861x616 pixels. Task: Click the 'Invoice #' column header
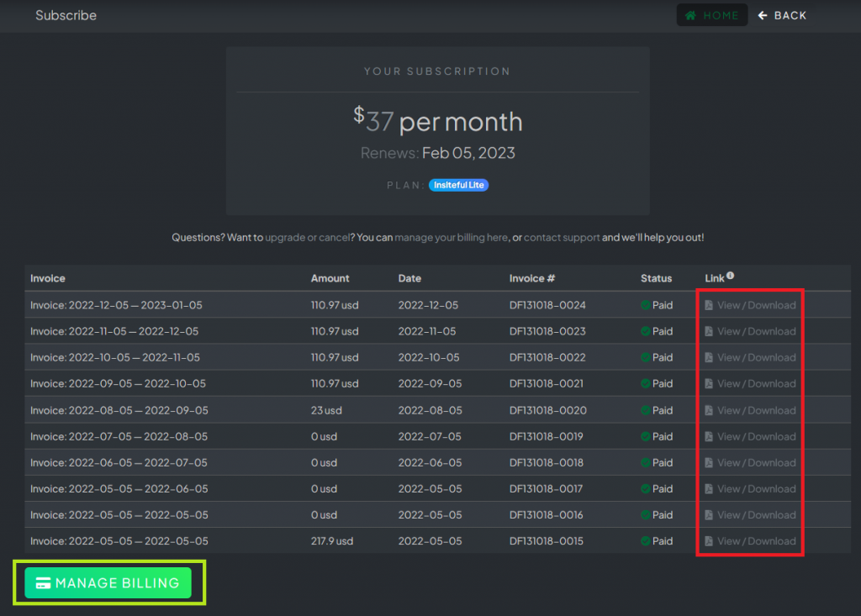pos(531,278)
